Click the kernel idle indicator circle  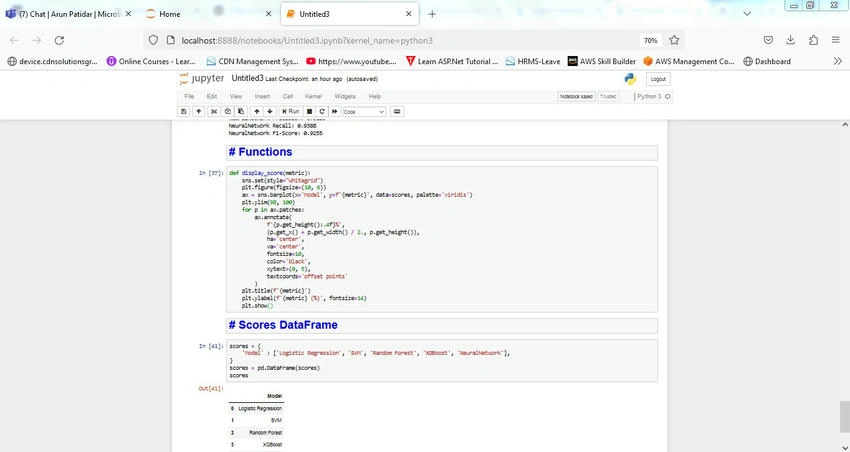tap(668, 96)
